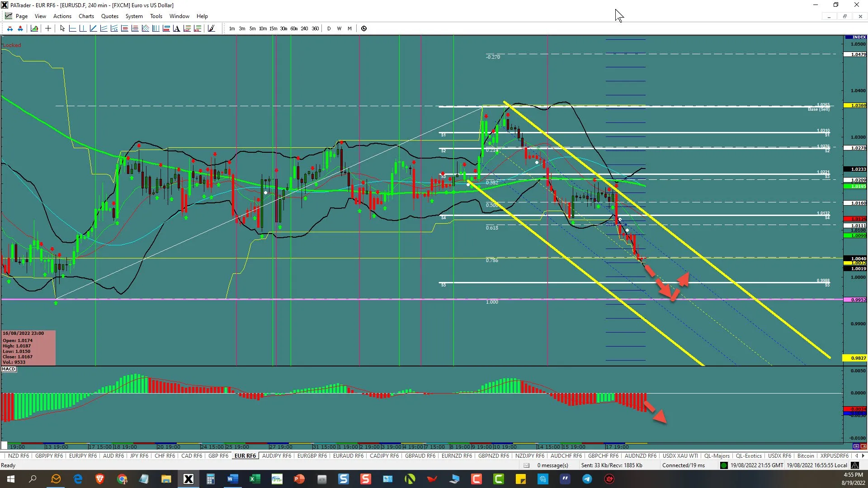This screenshot has width=868, height=488.
Task: Select the price range band tool
Action: [166, 28]
